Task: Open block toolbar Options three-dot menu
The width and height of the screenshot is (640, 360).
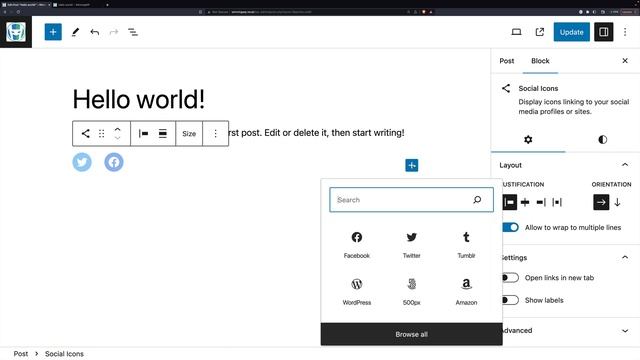Action: [216, 133]
